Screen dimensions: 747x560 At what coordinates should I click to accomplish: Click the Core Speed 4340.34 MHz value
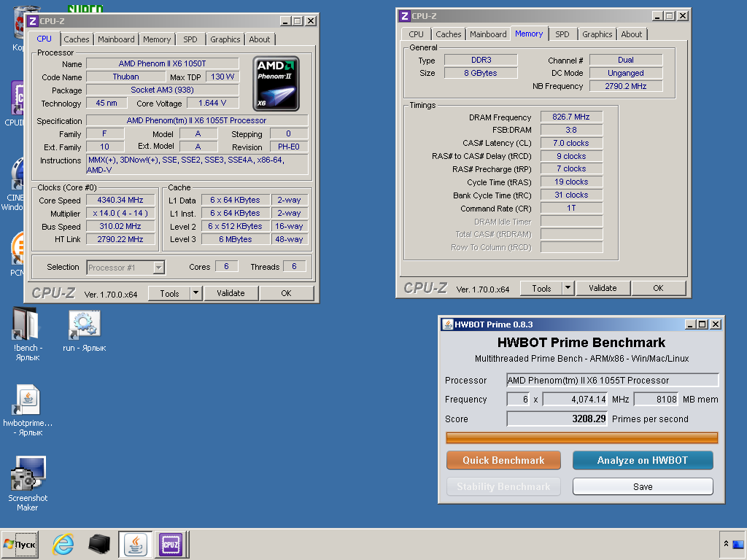coord(120,200)
